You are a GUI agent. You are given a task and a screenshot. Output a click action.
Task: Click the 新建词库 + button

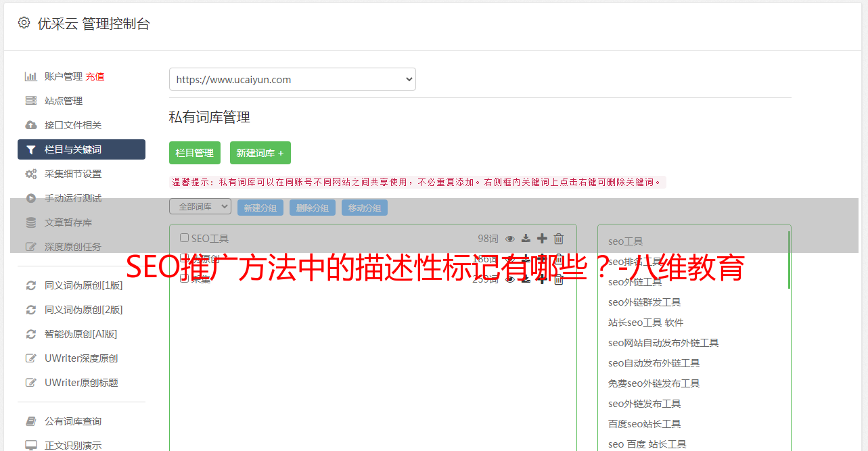click(x=260, y=153)
